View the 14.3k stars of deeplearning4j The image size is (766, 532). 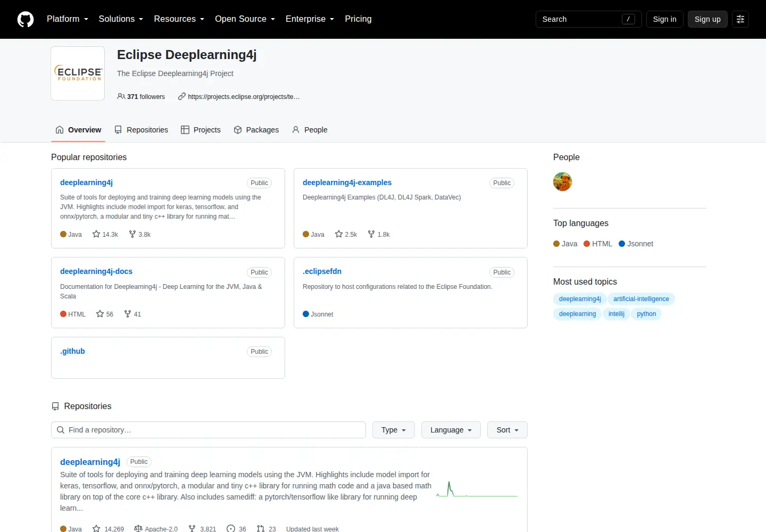point(105,234)
